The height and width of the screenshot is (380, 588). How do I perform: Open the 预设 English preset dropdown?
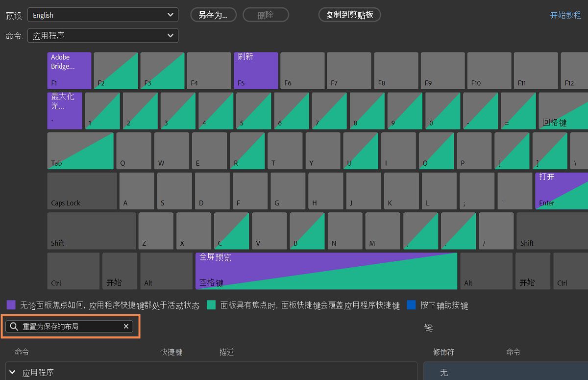(x=103, y=15)
